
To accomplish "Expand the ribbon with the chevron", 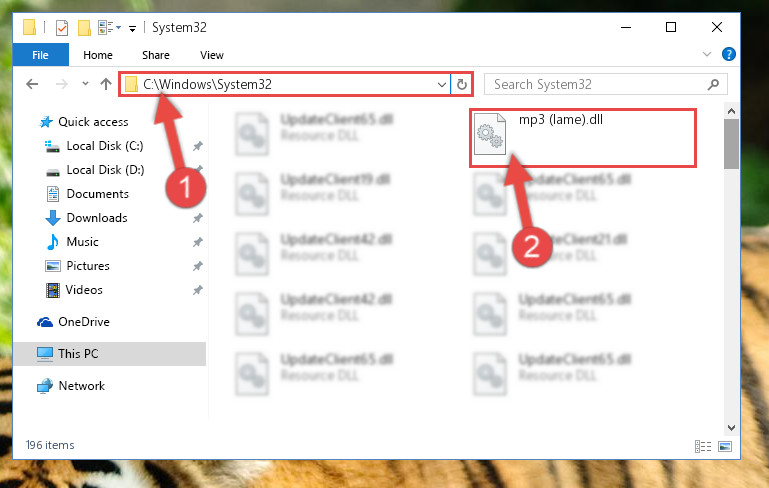I will pyautogui.click(x=707, y=54).
